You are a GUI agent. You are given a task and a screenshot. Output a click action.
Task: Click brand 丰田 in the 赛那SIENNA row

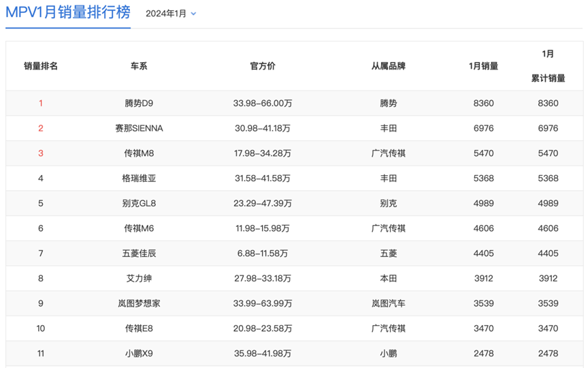[389, 128]
